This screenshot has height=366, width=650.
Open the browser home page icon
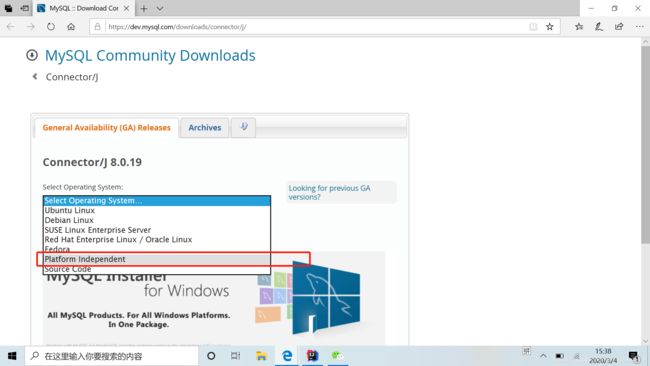point(71,27)
